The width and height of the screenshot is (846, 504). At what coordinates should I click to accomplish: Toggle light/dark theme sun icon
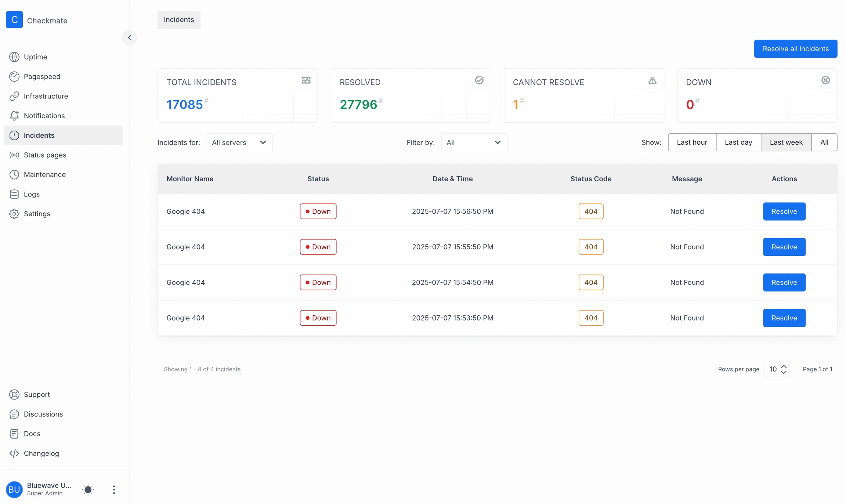pyautogui.click(x=88, y=489)
